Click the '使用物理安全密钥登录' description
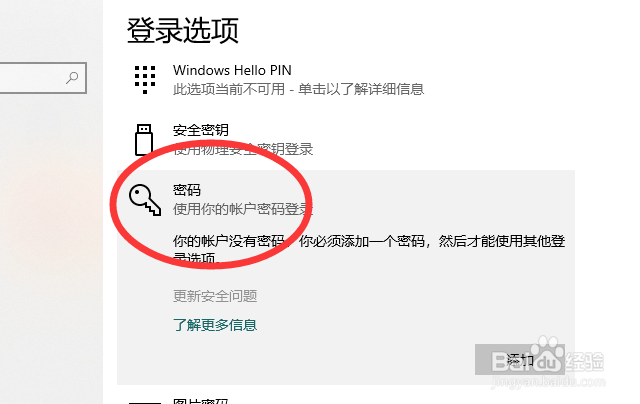The height and width of the screenshot is (404, 640). coord(243,149)
